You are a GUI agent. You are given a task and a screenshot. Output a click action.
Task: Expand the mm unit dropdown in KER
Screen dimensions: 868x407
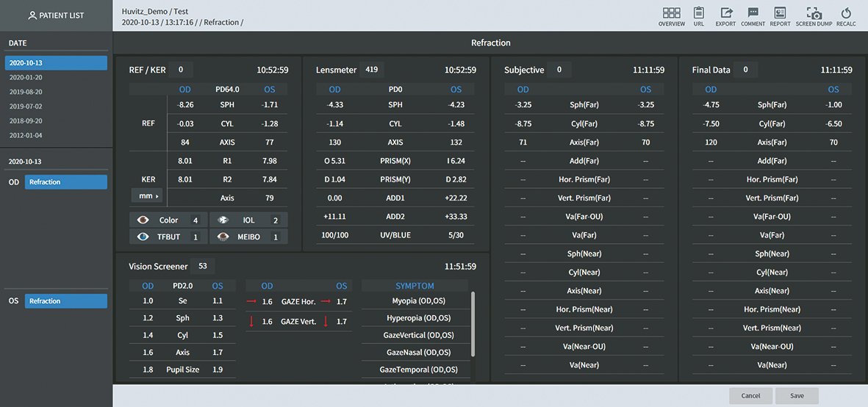point(148,196)
